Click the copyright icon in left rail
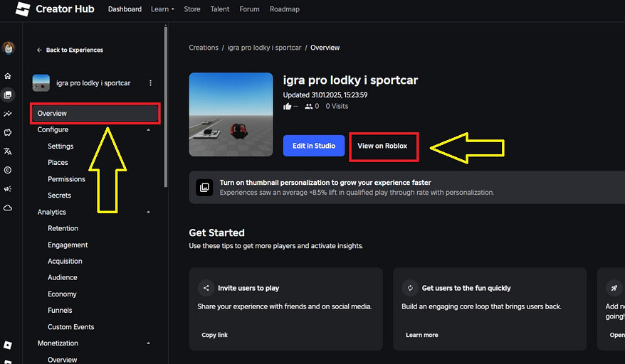Viewport: 625px width, 364px height. [8, 171]
